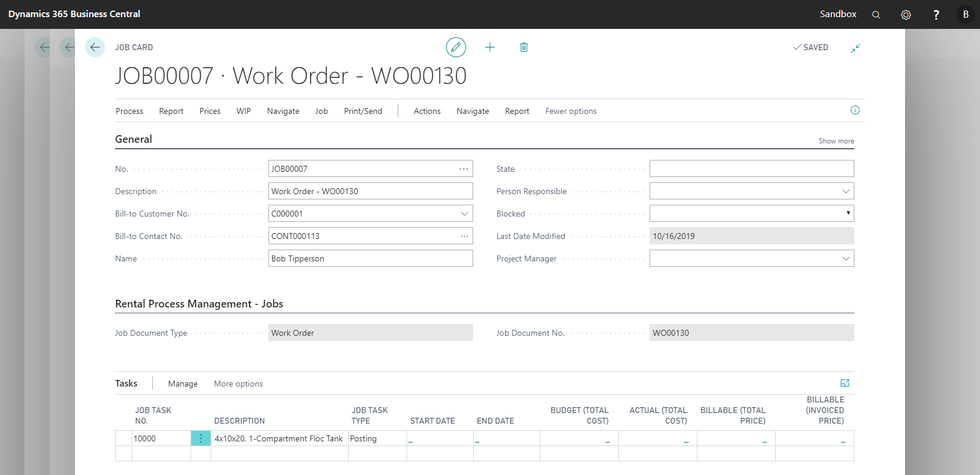The width and height of the screenshot is (980, 475).
Task: Expand Project Manager dropdown
Action: click(x=845, y=258)
